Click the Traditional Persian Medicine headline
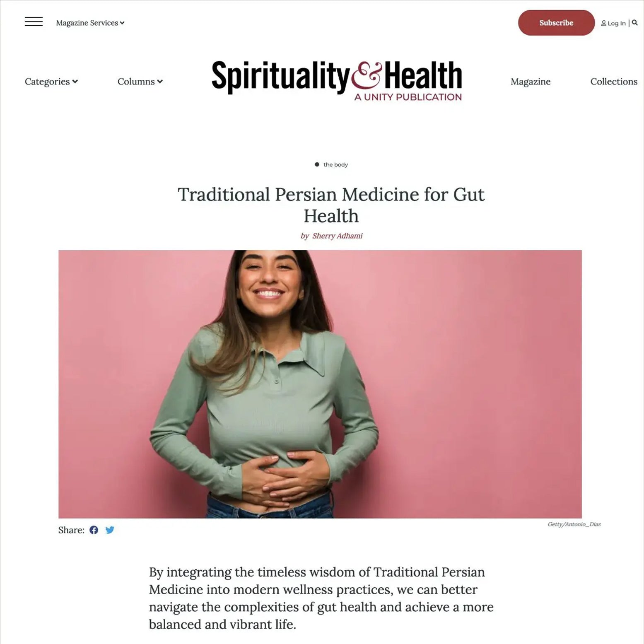644x644 pixels. point(331,205)
